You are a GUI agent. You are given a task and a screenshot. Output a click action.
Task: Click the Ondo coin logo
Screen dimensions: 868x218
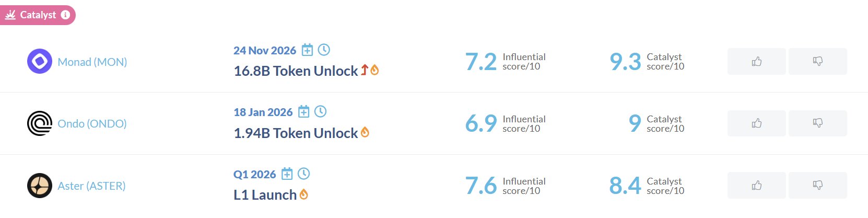(x=40, y=123)
